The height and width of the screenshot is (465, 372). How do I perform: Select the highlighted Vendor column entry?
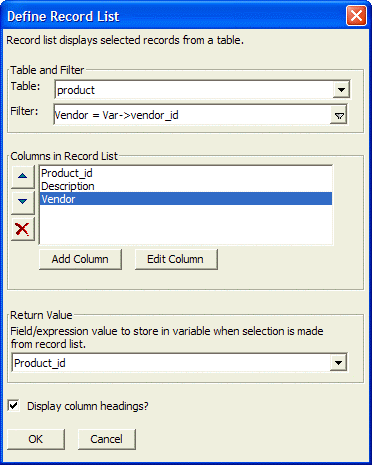point(186,199)
